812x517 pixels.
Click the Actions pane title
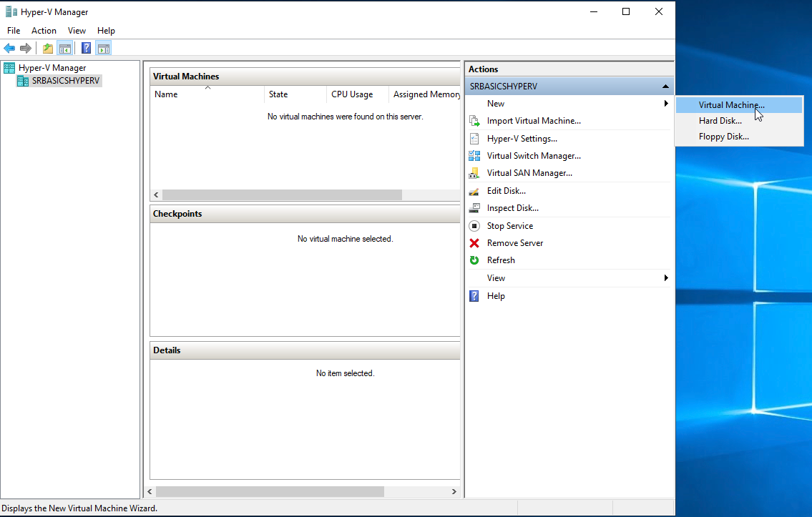(483, 69)
